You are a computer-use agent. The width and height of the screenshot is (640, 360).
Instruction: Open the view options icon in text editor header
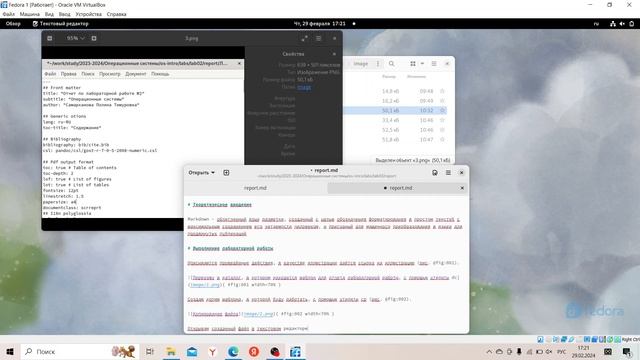(435, 173)
